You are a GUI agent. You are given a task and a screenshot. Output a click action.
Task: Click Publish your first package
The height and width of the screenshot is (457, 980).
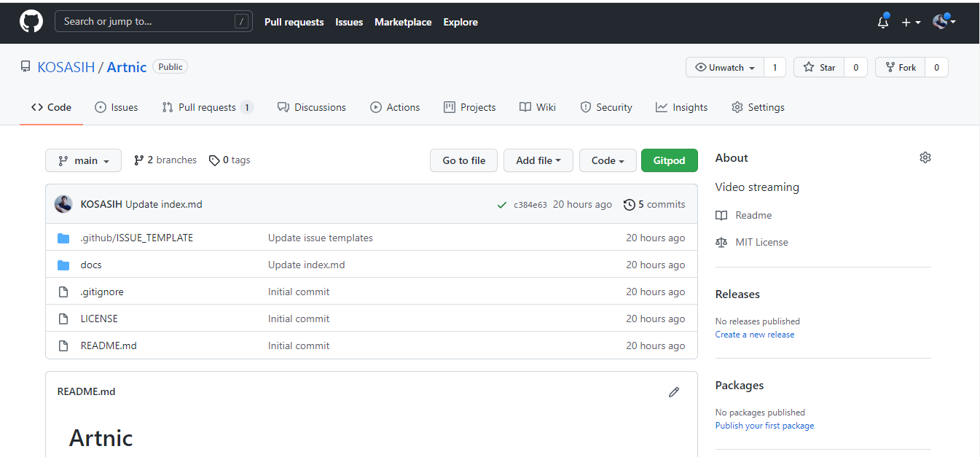pyautogui.click(x=765, y=426)
